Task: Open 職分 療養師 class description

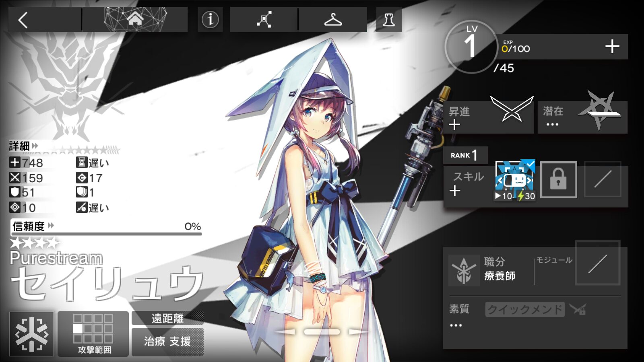Action: pos(500,269)
